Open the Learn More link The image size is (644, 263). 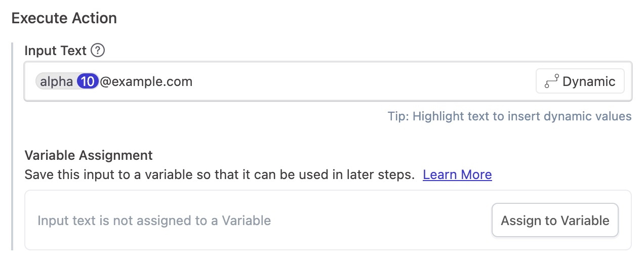click(x=457, y=175)
